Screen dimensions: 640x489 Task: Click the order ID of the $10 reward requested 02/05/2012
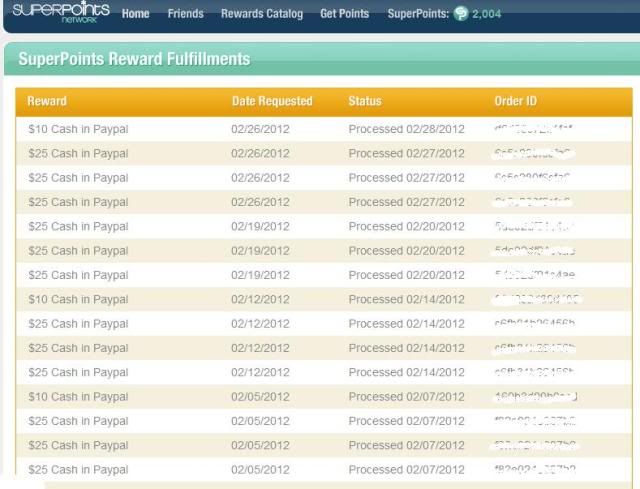536,397
